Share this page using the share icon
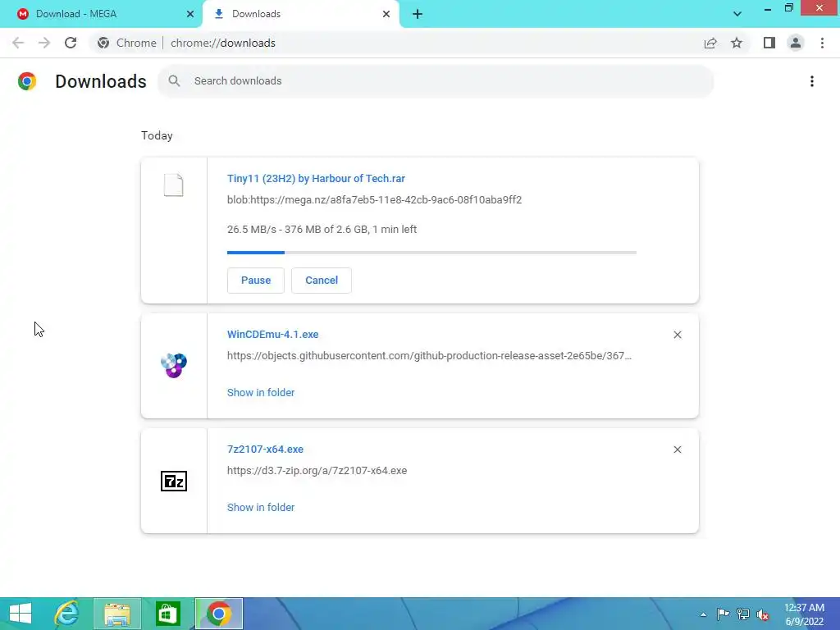This screenshot has height=630, width=840. click(710, 43)
